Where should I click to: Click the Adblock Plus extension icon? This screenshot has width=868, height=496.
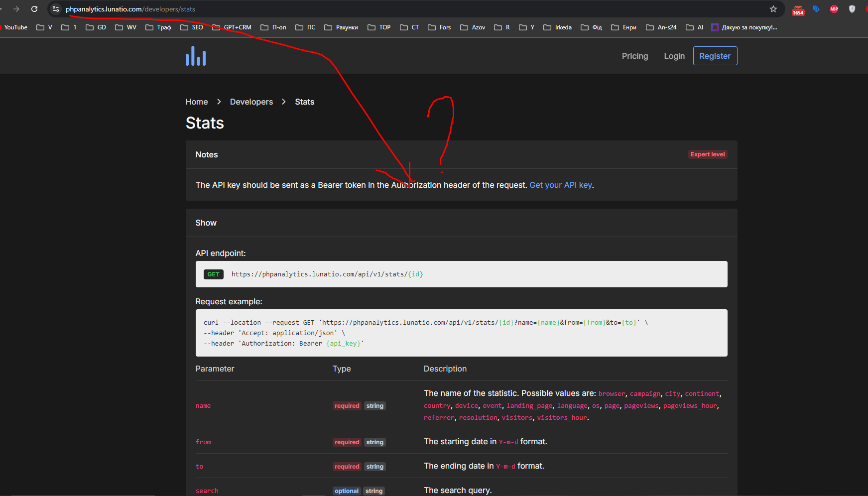pos(834,9)
